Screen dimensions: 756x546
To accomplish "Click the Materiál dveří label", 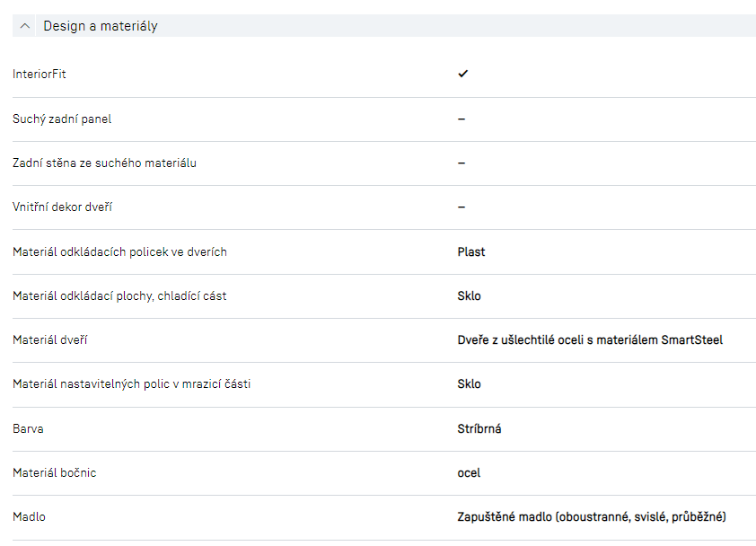I will [x=50, y=339].
